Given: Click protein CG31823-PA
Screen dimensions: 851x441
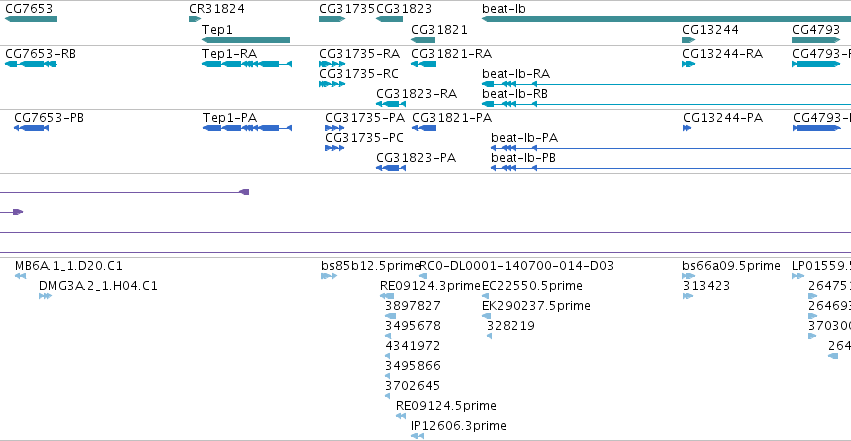Looking at the screenshot, I should [416, 158].
